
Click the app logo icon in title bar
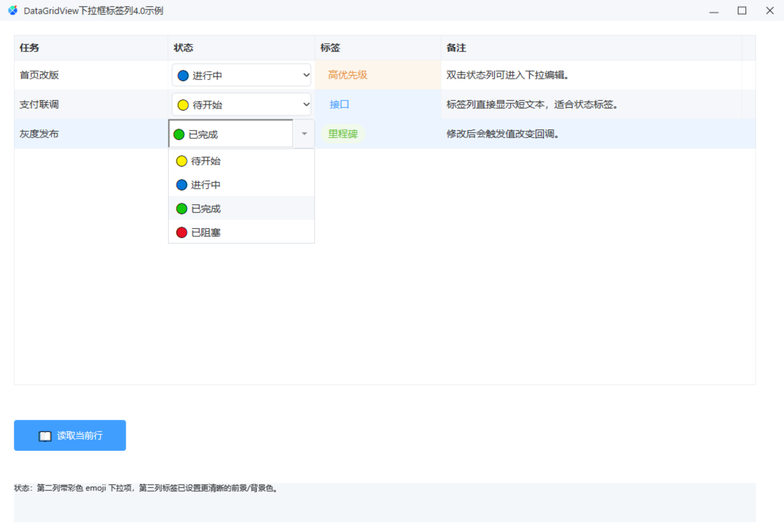tap(13, 10)
